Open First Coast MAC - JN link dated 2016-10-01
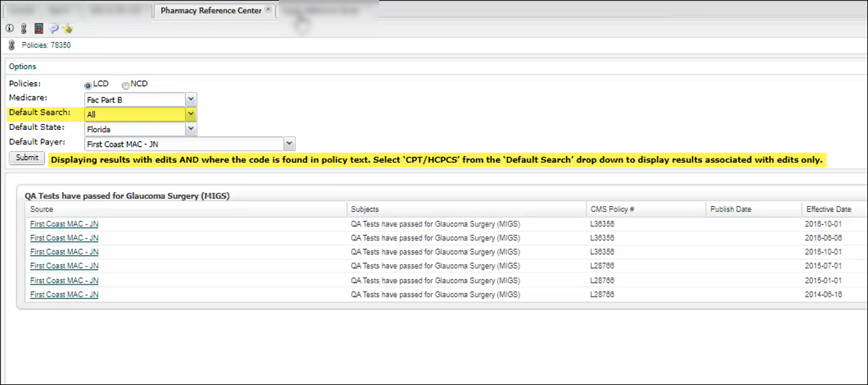The height and width of the screenshot is (385, 868). (x=64, y=224)
